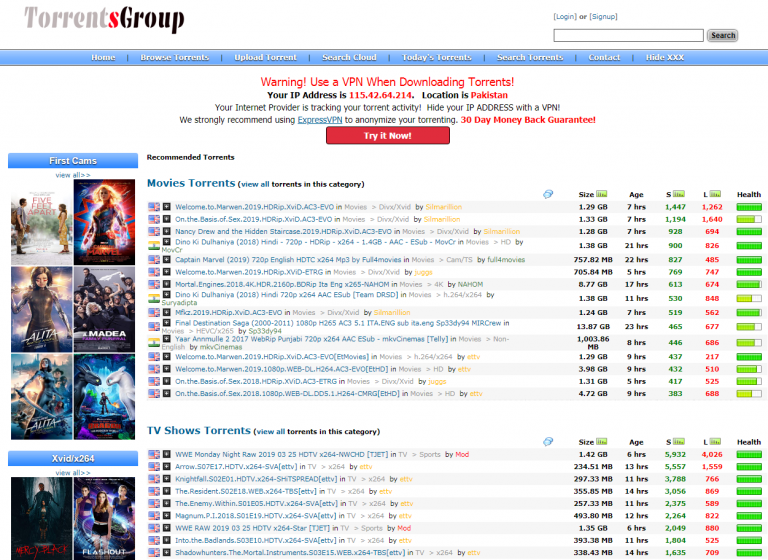The image size is (768, 560).
Task: Click the flag icon beside The.Resident.S02E18 torrent
Action: point(154,491)
